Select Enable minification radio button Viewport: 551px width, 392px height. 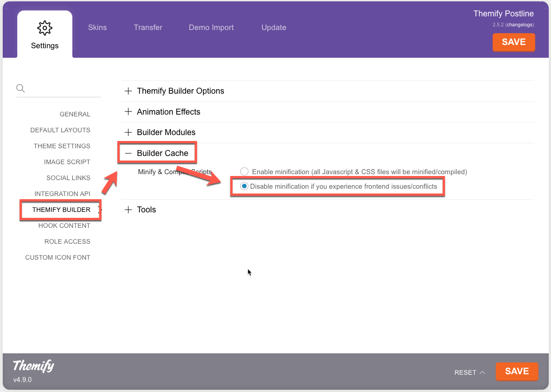click(244, 172)
